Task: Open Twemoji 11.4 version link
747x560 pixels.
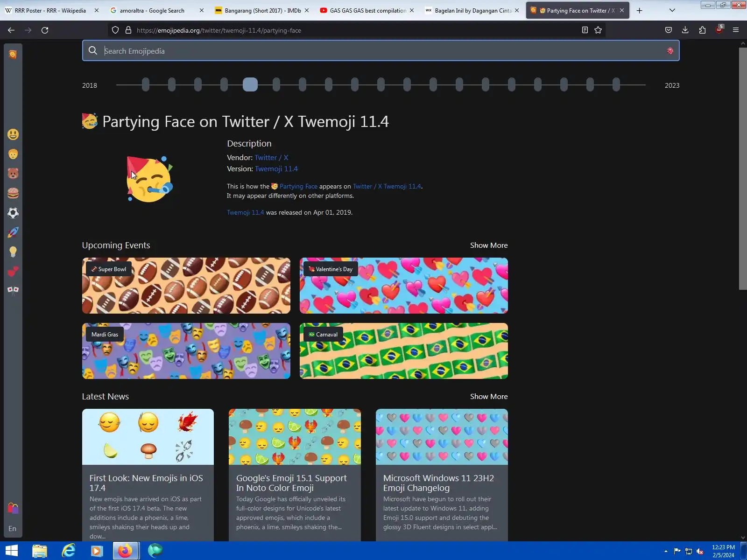Action: [276, 169]
